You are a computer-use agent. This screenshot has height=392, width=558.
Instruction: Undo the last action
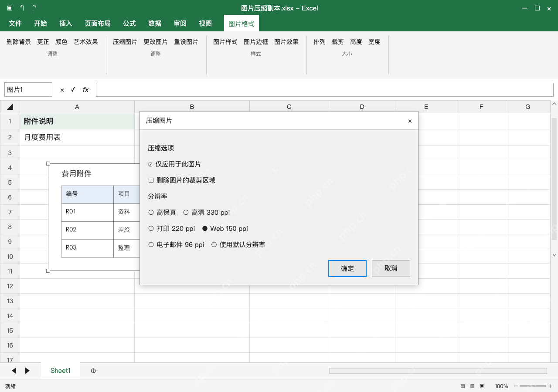coord(22,8)
